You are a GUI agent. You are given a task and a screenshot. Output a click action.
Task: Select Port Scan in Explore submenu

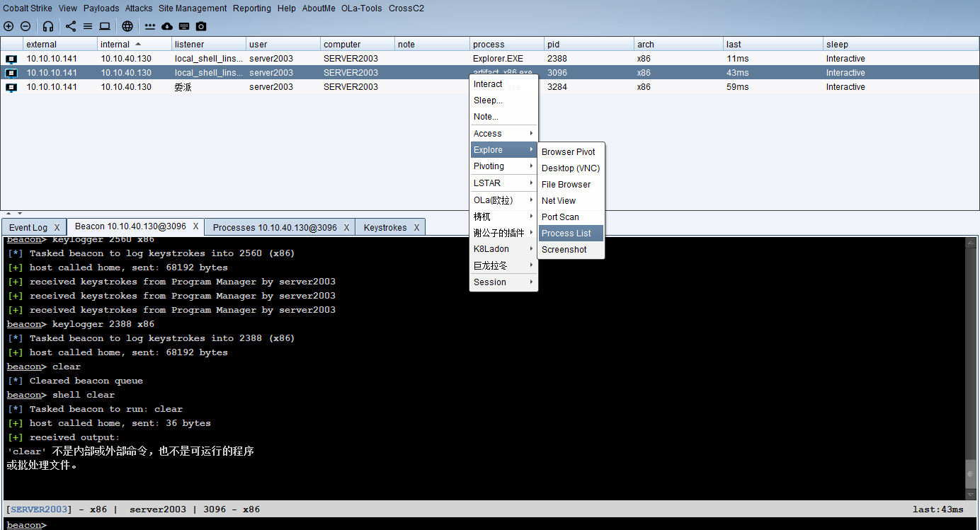(571, 217)
